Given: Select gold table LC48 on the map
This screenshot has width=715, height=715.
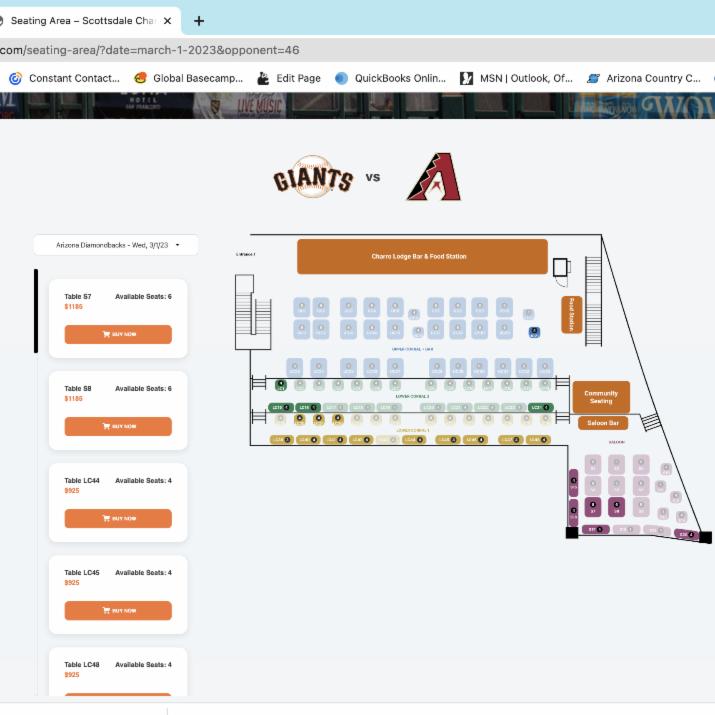Looking at the screenshot, I should (x=539, y=440).
